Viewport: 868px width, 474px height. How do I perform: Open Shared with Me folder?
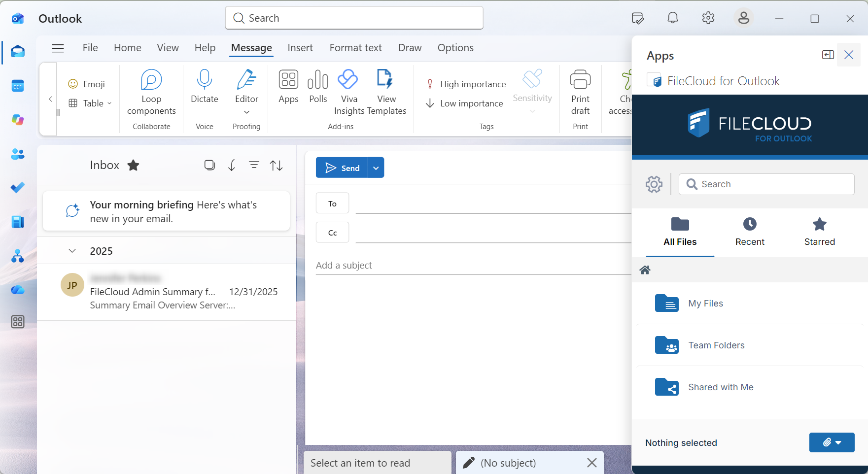pyautogui.click(x=750, y=387)
